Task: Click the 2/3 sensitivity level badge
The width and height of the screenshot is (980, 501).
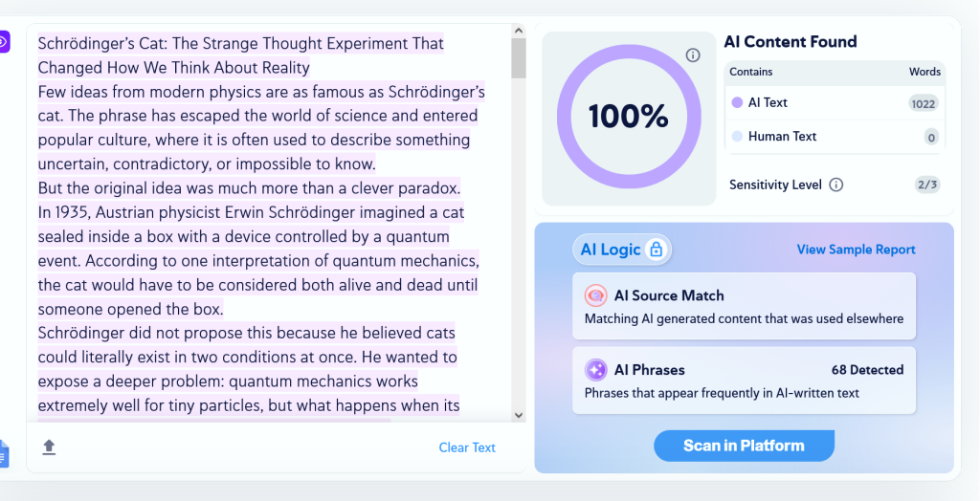Action: pyautogui.click(x=926, y=185)
